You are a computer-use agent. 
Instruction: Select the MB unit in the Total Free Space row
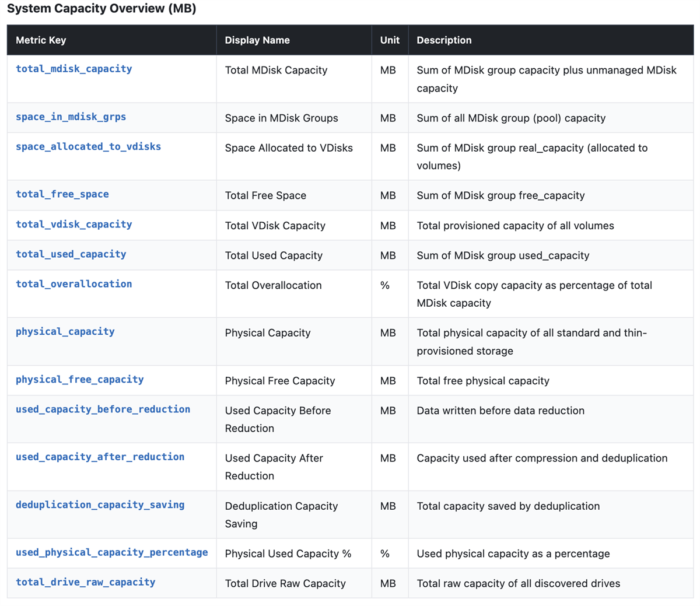[x=388, y=195]
